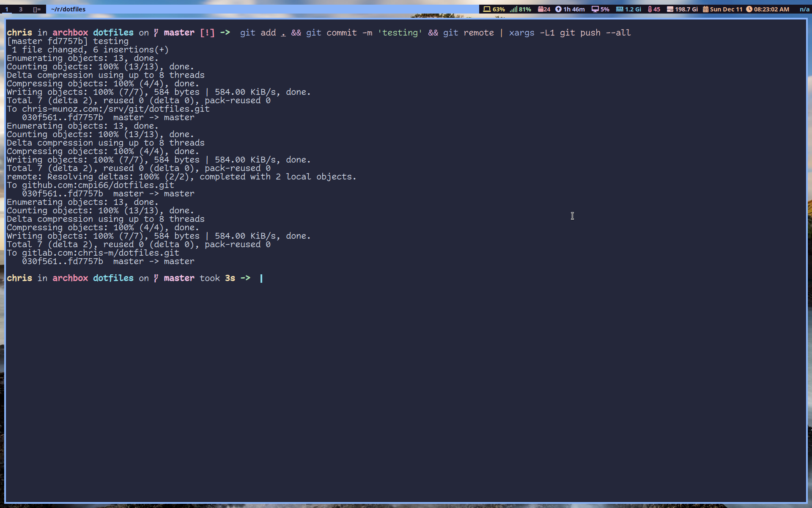This screenshot has height=508, width=812.
Task: Click the 030f561..fd7757b line under gitlab.com push
Action: click(108, 262)
